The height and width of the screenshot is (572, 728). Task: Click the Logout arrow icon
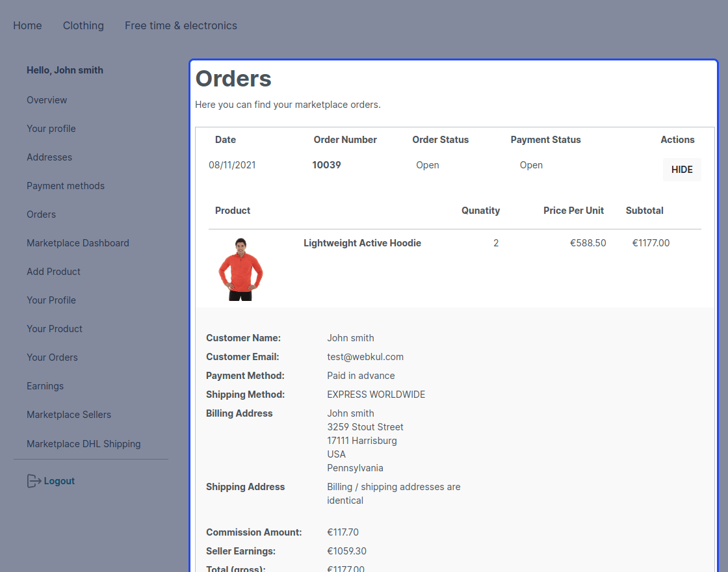[34, 481]
